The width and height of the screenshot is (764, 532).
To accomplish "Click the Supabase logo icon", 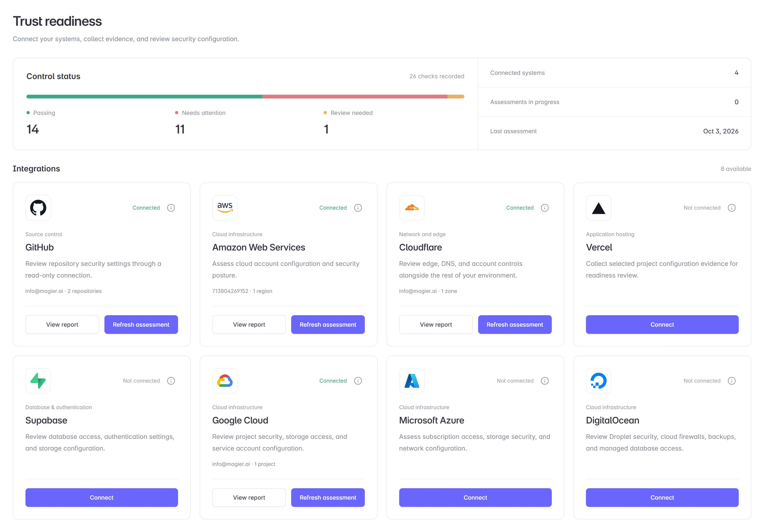I will pos(38,381).
